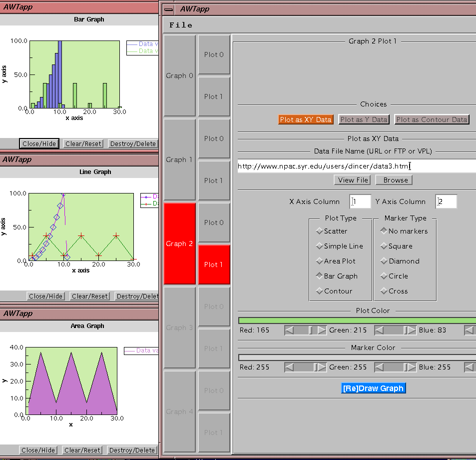Click the Y Axis Column field
Screen dimensions: 476x460
coord(446,201)
